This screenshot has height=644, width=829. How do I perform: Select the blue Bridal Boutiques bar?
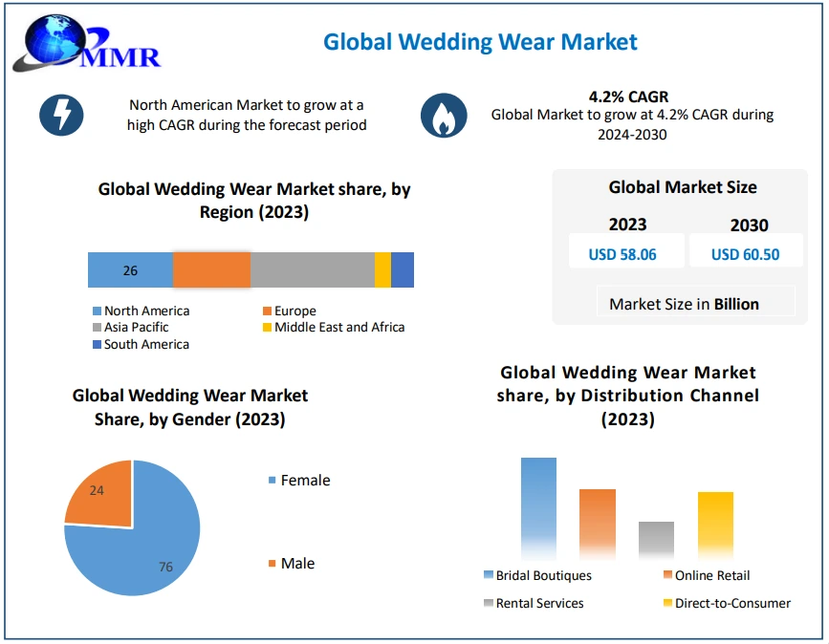(538, 506)
